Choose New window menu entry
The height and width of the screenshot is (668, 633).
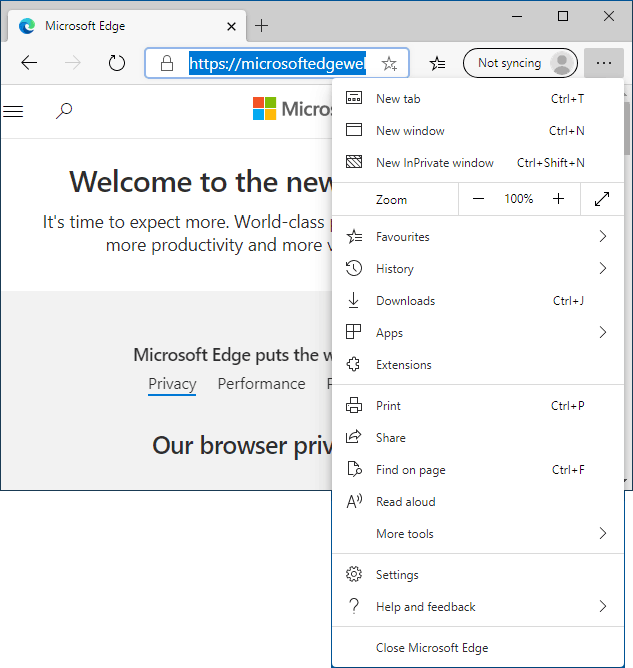point(478,130)
